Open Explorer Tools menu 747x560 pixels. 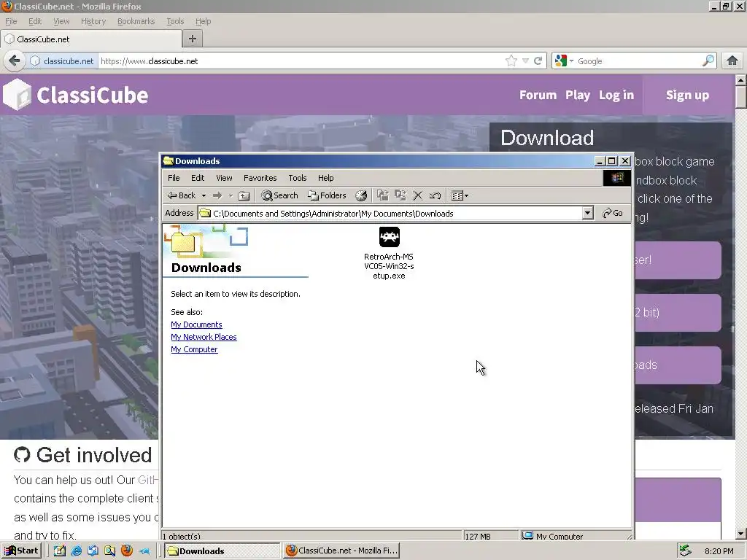coord(298,178)
